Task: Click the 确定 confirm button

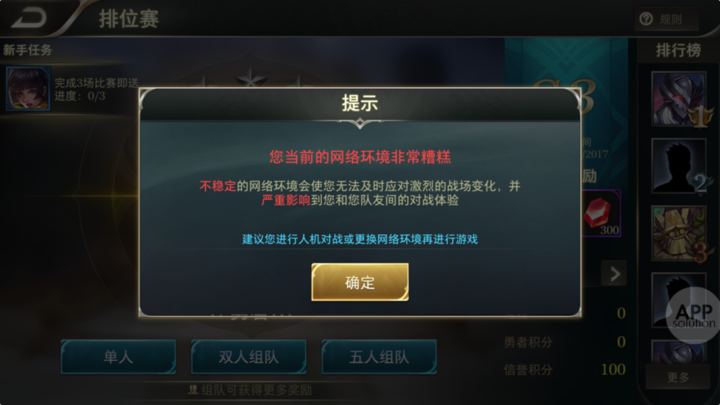Action: [360, 282]
